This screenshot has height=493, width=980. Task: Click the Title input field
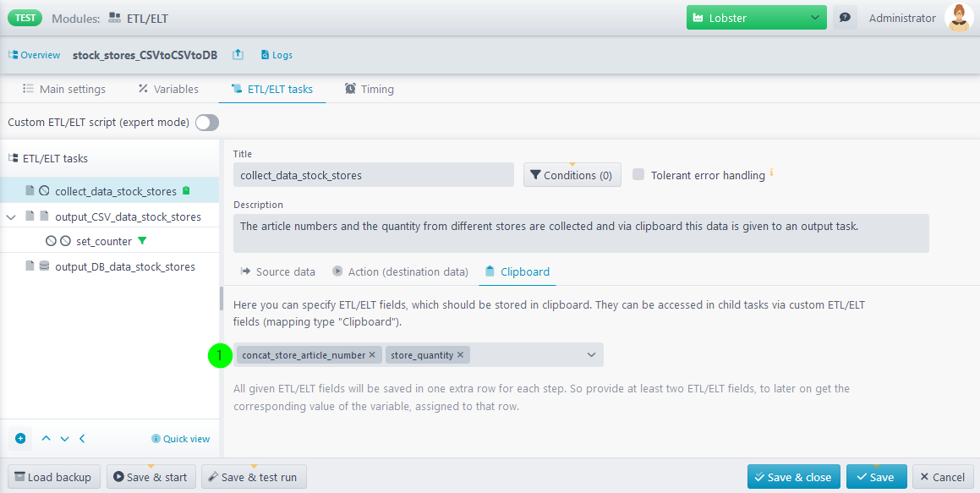coord(373,175)
